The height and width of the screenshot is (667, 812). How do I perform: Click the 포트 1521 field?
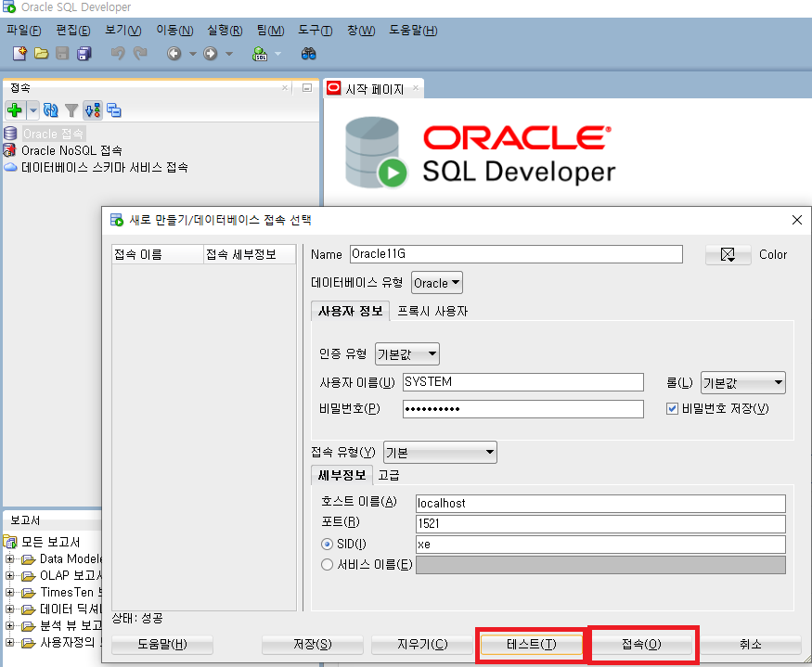pyautogui.click(x=600, y=523)
